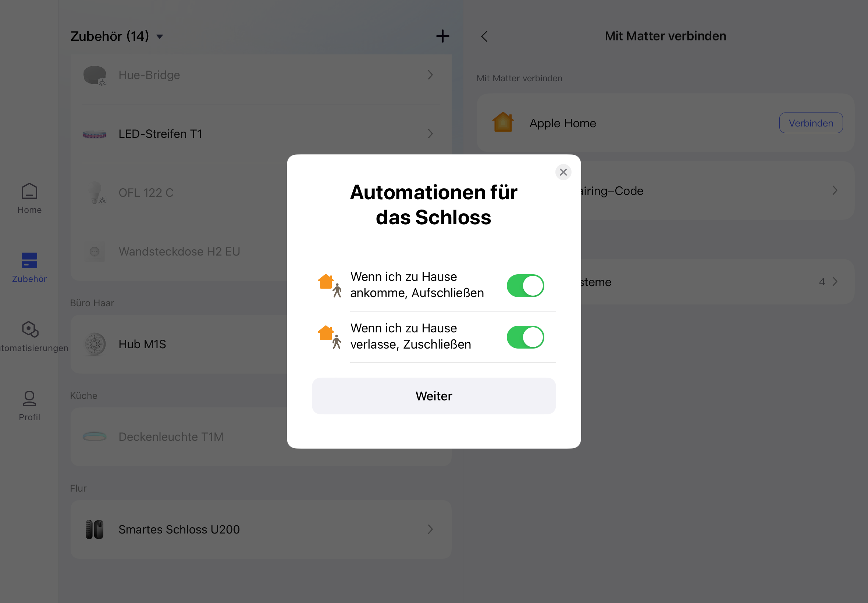Expand the LED-Streifen T1 chevron
This screenshot has width=868, height=603.
[x=430, y=134]
